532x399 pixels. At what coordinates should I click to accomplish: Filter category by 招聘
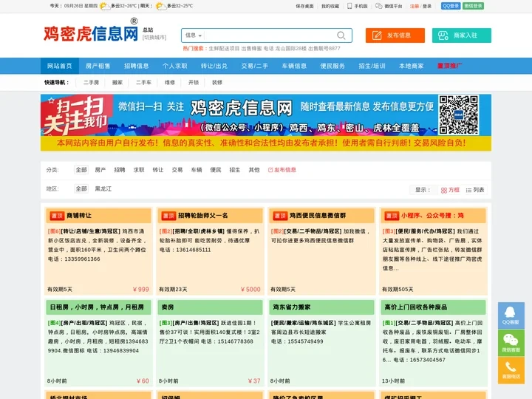point(120,170)
